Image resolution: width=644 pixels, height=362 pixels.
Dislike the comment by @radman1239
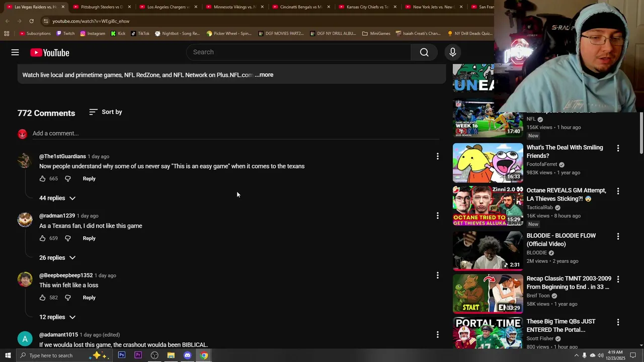[x=68, y=238]
